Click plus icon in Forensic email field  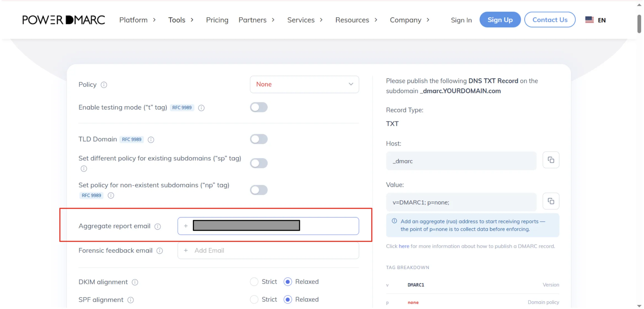pyautogui.click(x=186, y=251)
